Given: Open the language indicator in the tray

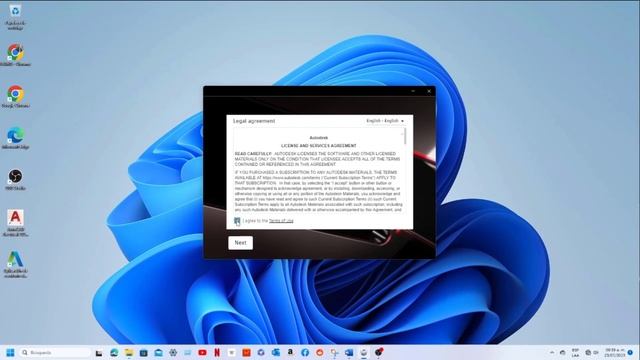Looking at the screenshot, I should pos(575,353).
